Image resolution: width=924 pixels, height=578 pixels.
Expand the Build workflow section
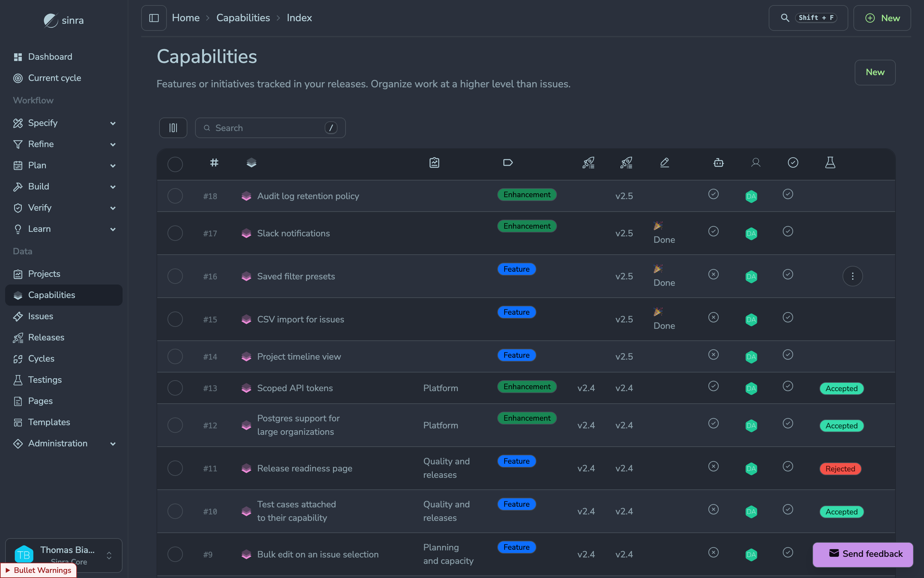click(64, 187)
